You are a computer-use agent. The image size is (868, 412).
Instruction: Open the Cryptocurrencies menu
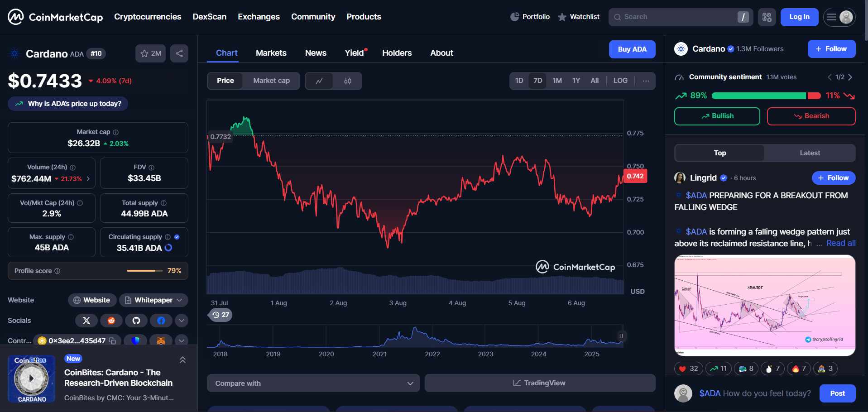[x=148, y=17]
